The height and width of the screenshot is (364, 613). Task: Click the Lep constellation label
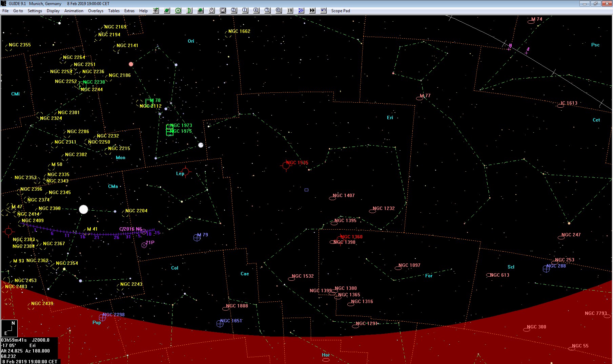[180, 173]
